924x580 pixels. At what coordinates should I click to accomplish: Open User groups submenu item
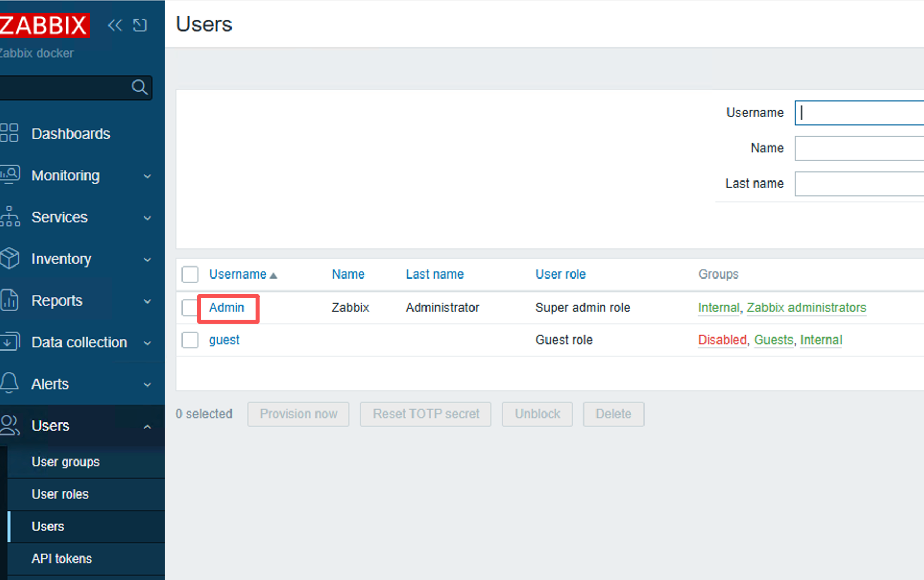[x=65, y=462]
